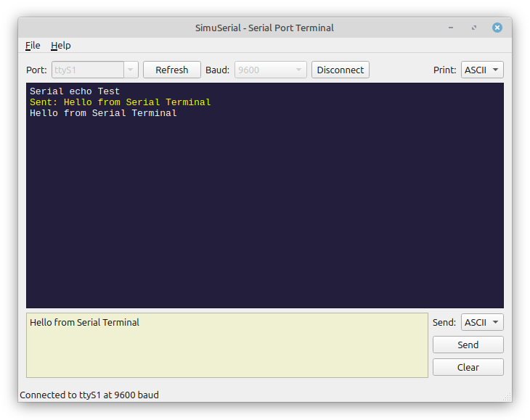Click the Send button
This screenshot has width=530, height=420.
[x=468, y=345]
